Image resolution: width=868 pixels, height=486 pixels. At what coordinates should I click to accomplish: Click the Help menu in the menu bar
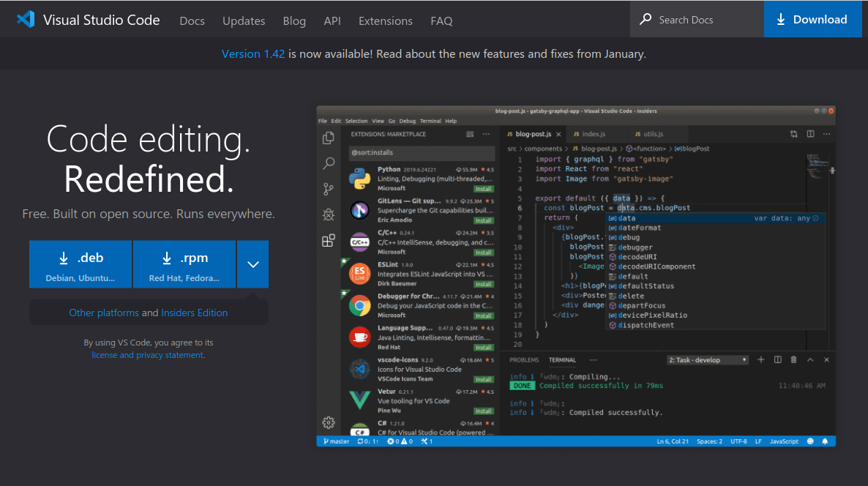pyautogui.click(x=451, y=121)
